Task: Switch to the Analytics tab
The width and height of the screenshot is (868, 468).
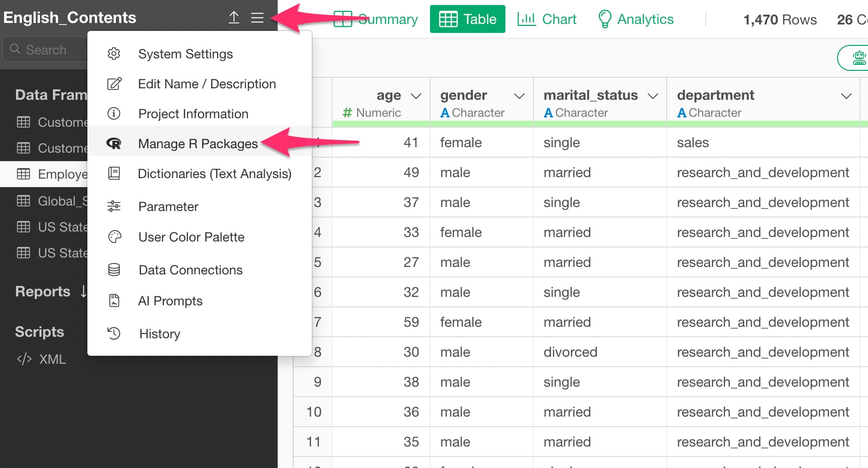Action: coord(636,19)
